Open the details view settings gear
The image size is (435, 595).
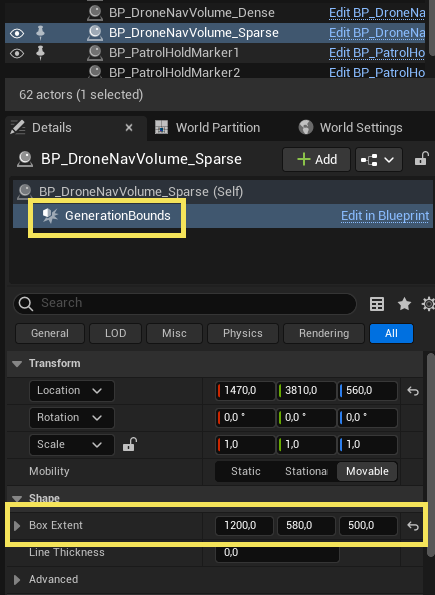(x=429, y=304)
